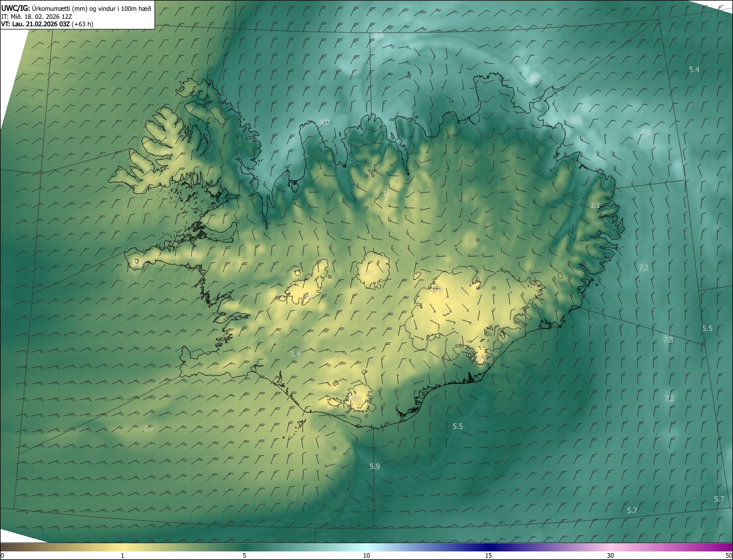The image size is (733, 560).
Task: Click the 15 label on the color scale
Action: [488, 556]
